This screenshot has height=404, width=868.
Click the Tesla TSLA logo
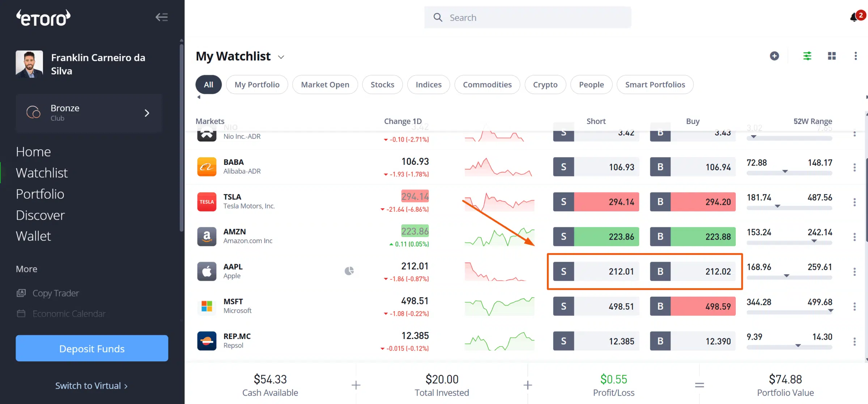pos(207,202)
